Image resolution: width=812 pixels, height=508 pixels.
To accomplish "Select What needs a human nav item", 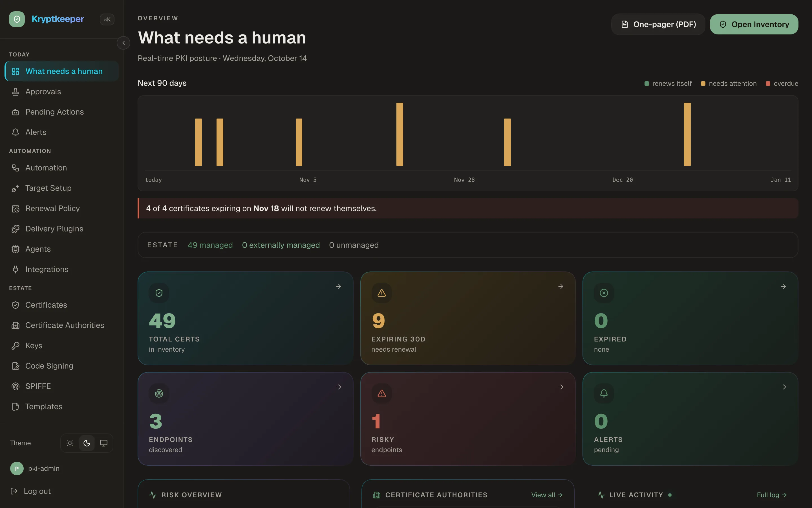I will point(62,71).
